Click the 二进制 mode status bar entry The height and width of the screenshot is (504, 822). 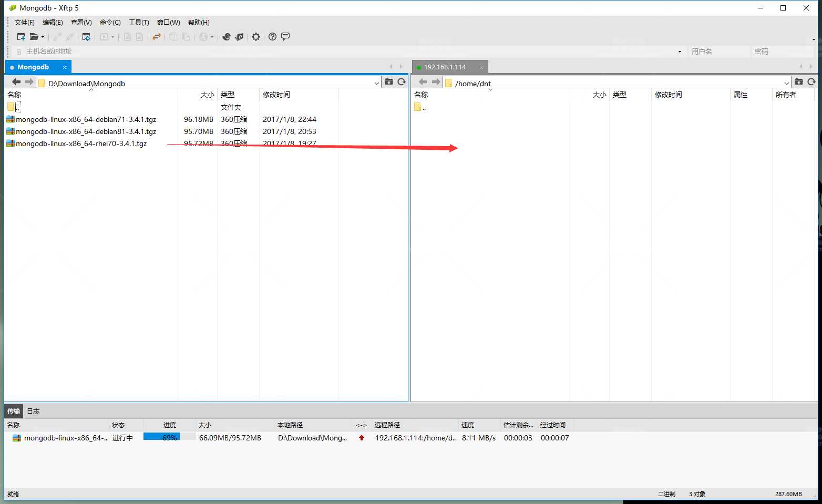tap(666, 494)
